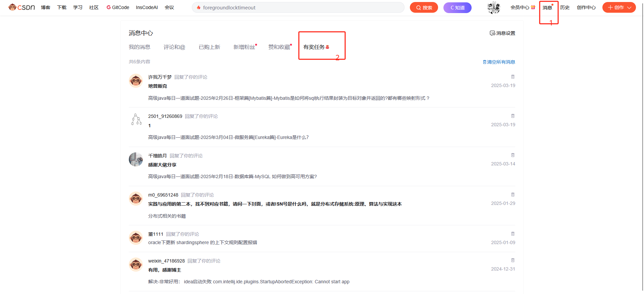Screen dimensions: 644x294
Task: Switch to 新增粉丝 tab
Action: [244, 47]
